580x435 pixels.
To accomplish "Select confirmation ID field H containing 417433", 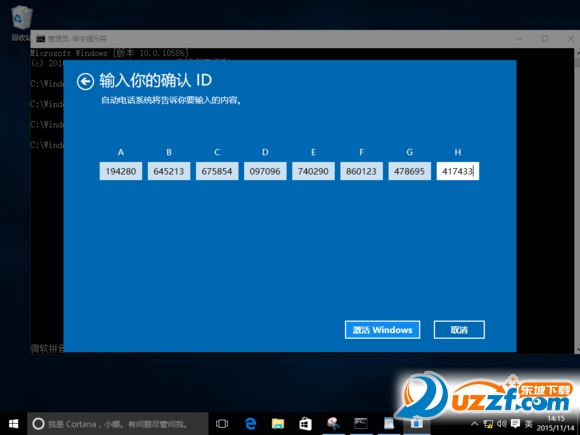I will coord(458,171).
